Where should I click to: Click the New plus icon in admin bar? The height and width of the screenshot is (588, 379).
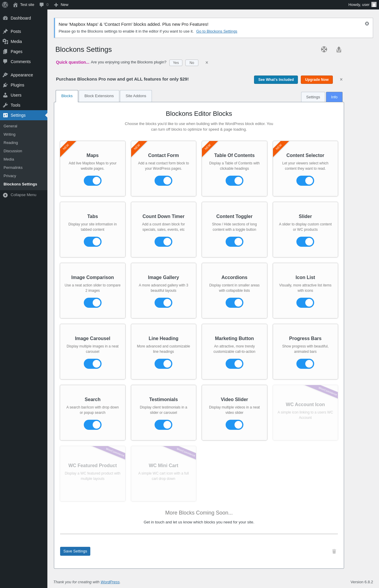56,5
